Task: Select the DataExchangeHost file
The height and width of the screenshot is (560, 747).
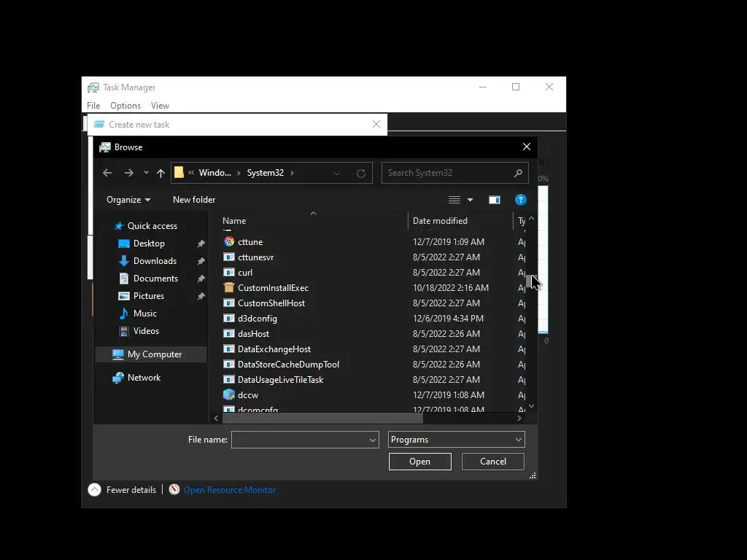Action: (274, 349)
